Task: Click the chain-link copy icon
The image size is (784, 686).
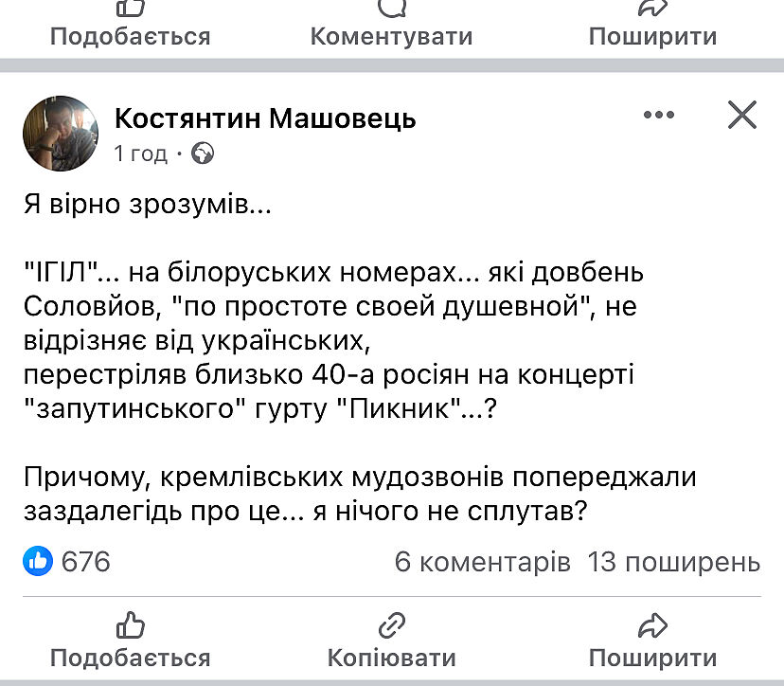Action: 391,624
